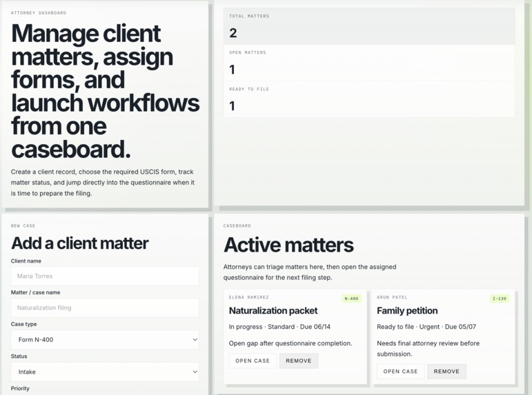Select the Ready to File stat tile
Viewport: 532px width, 395px height.
[x=369, y=99]
